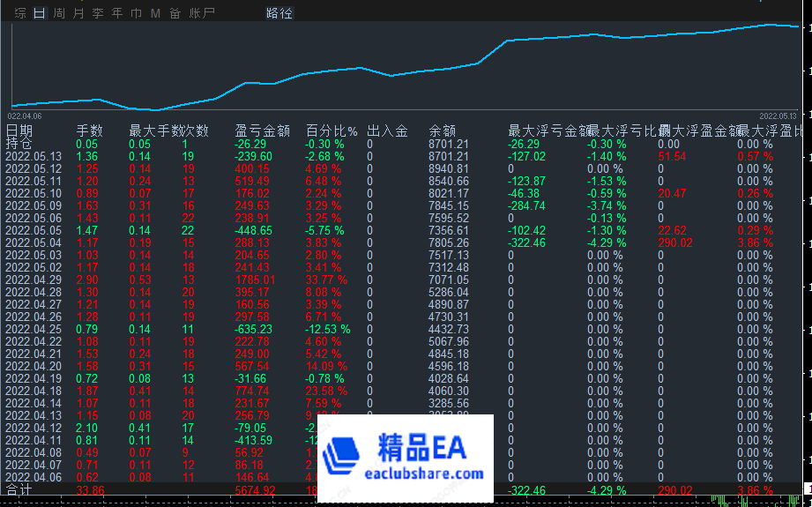Select the 2022.05.09 date row
Image resolution: width=812 pixels, height=507 pixels.
(x=34, y=205)
